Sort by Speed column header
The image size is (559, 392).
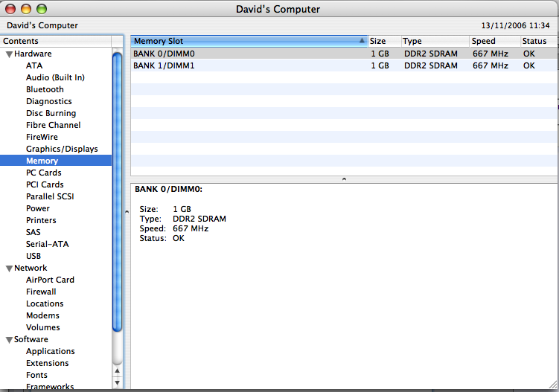pos(495,41)
